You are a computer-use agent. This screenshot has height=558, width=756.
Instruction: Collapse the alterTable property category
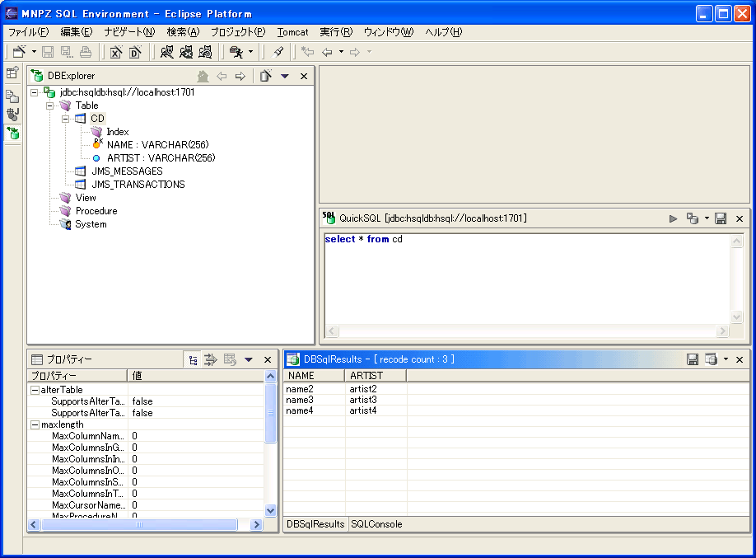click(x=35, y=390)
